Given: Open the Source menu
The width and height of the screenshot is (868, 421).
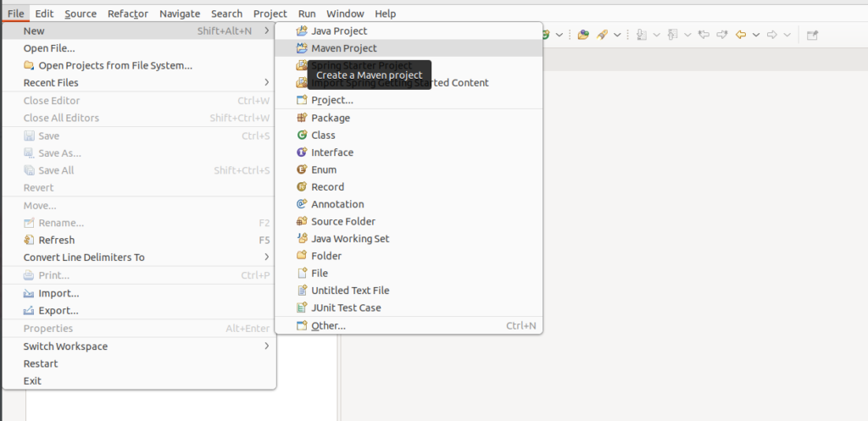Looking at the screenshot, I should click(x=81, y=14).
